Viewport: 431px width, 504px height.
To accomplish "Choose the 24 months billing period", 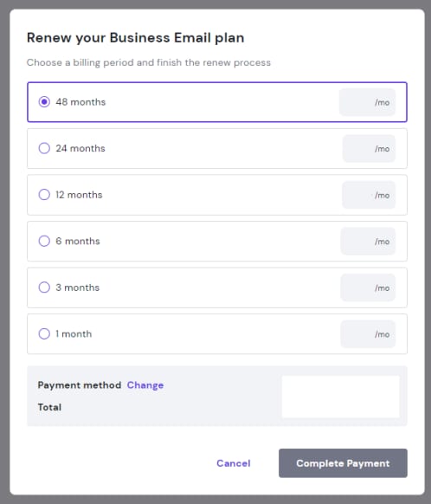I will click(x=44, y=148).
